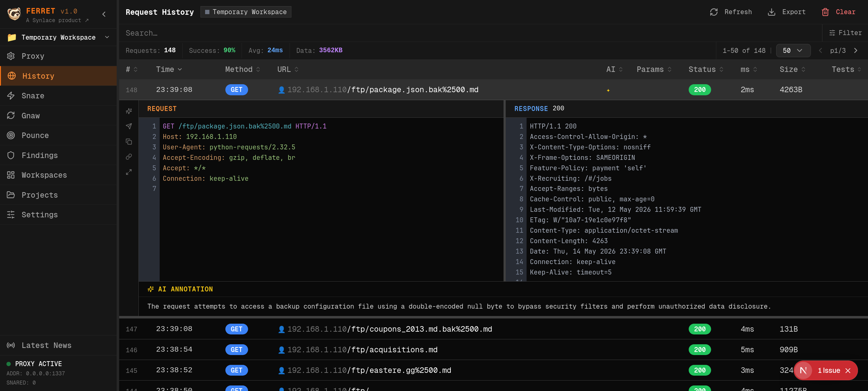
Task: Open the 1 Issue notification
Action: 829,370
